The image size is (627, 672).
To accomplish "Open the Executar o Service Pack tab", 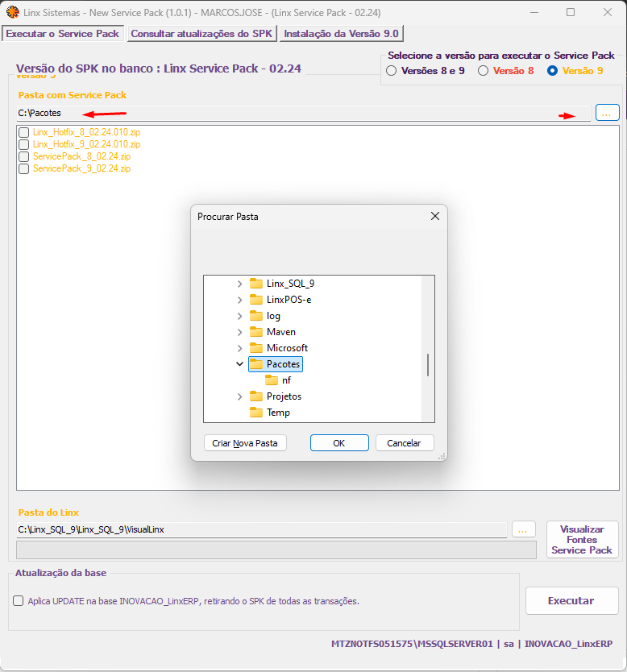I will click(63, 33).
